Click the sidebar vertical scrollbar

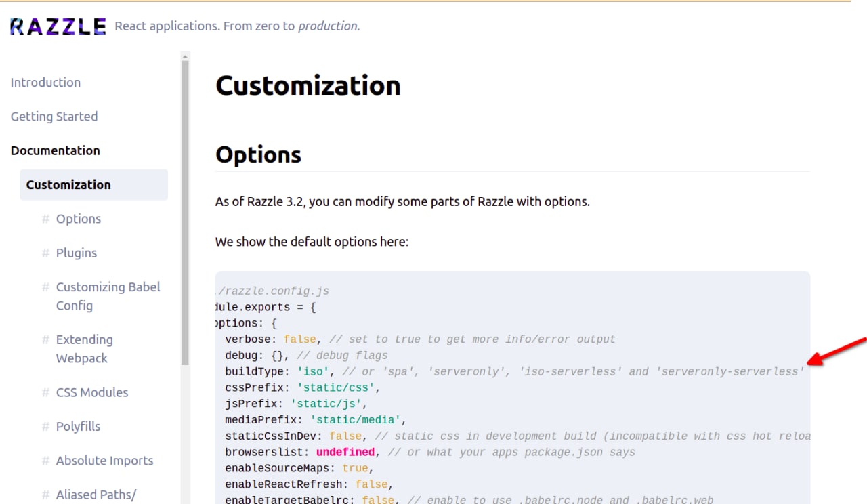pyautogui.click(x=186, y=213)
